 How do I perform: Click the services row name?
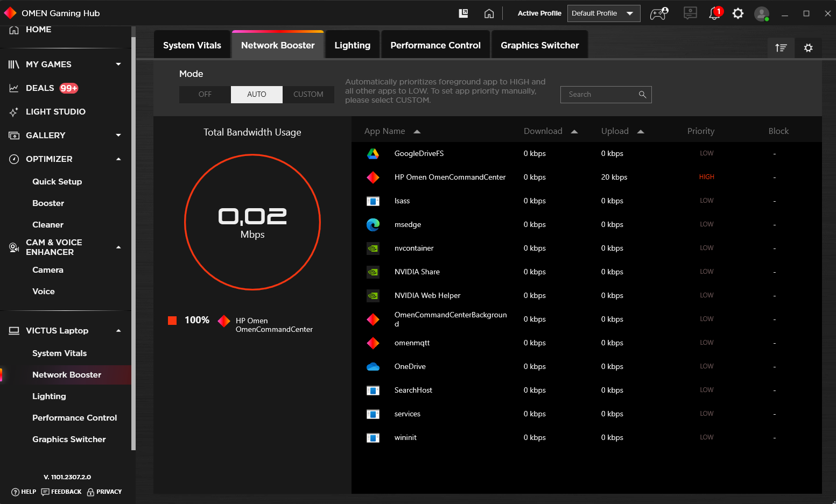pyautogui.click(x=408, y=414)
